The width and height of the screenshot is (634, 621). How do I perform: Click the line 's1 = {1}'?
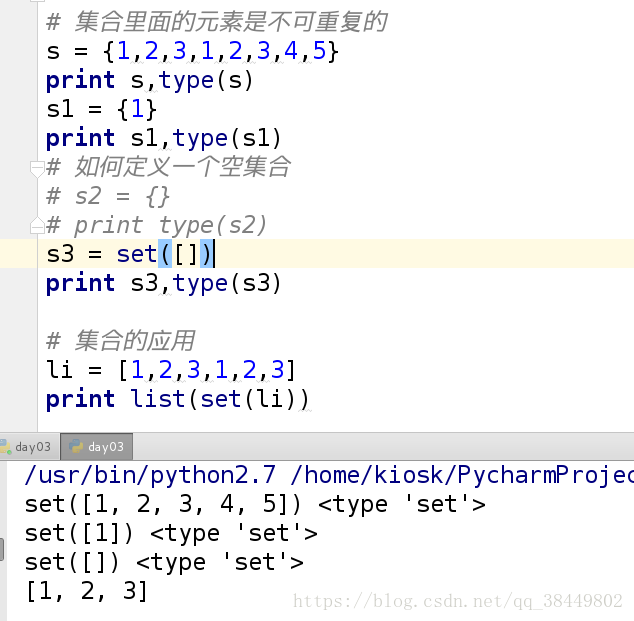coord(101,110)
